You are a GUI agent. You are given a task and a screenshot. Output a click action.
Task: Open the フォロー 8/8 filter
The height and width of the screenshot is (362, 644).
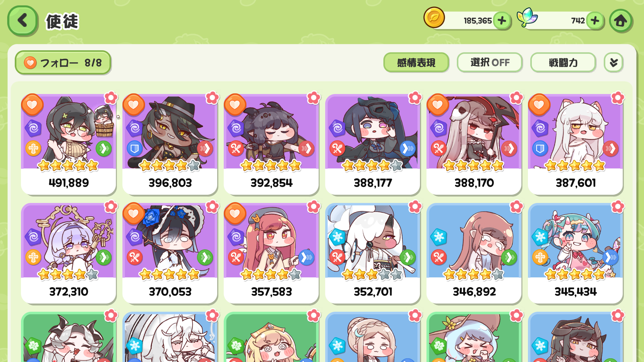click(63, 63)
